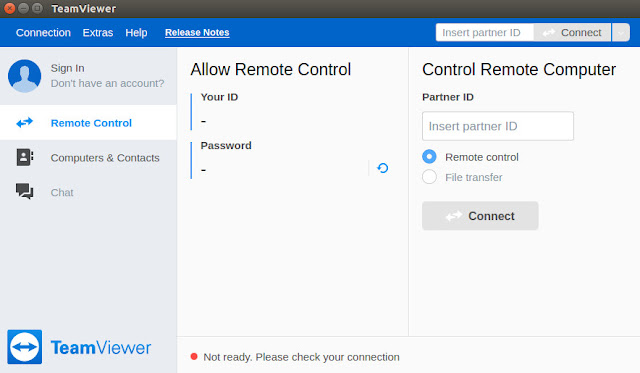Click Don't have an account? link
The width and height of the screenshot is (640, 373).
(x=107, y=83)
